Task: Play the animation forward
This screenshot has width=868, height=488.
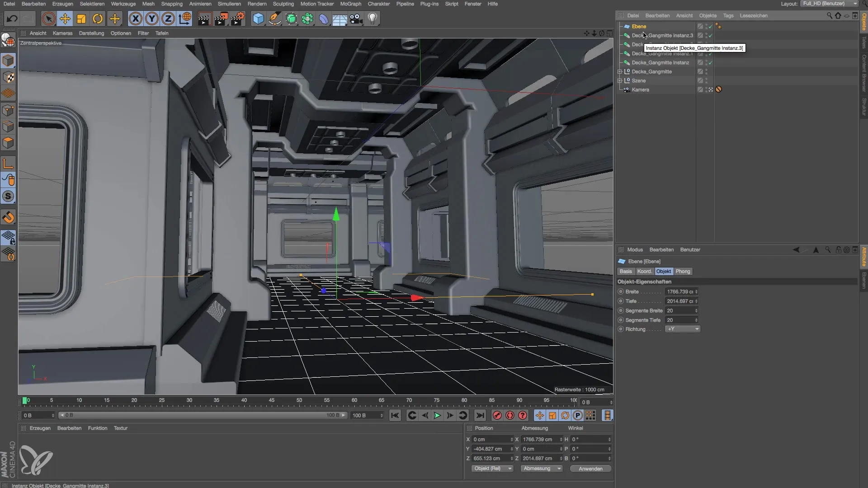Action: (437, 415)
